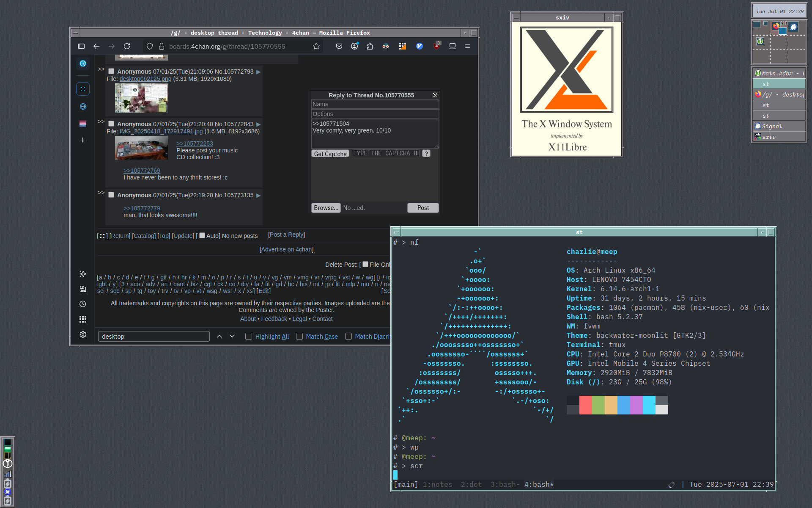812x508 pixels.
Task: Tick checkbox for post No.105773135
Action: (111, 195)
